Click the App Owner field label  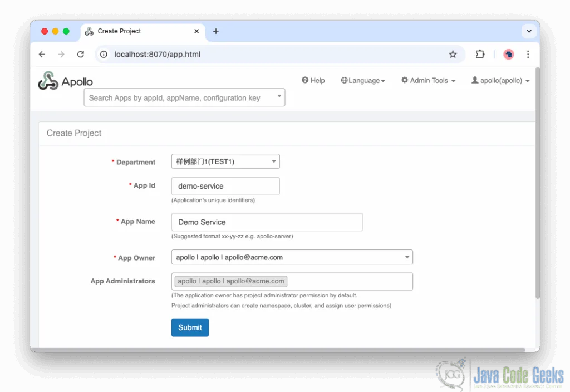pos(136,258)
